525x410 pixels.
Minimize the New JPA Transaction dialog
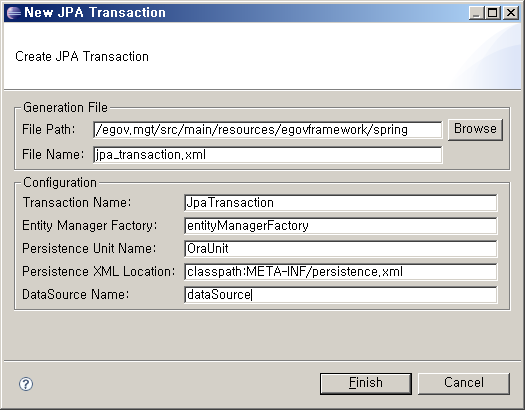tap(476, 13)
